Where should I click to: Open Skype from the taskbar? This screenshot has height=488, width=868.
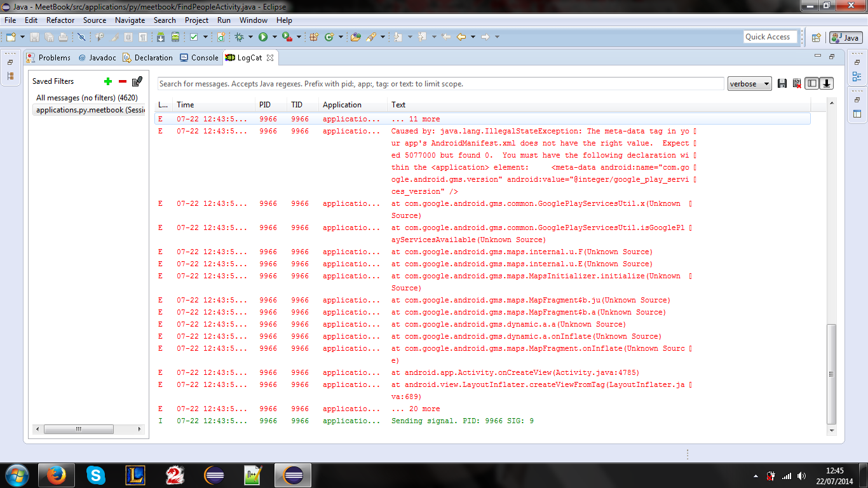(96, 475)
